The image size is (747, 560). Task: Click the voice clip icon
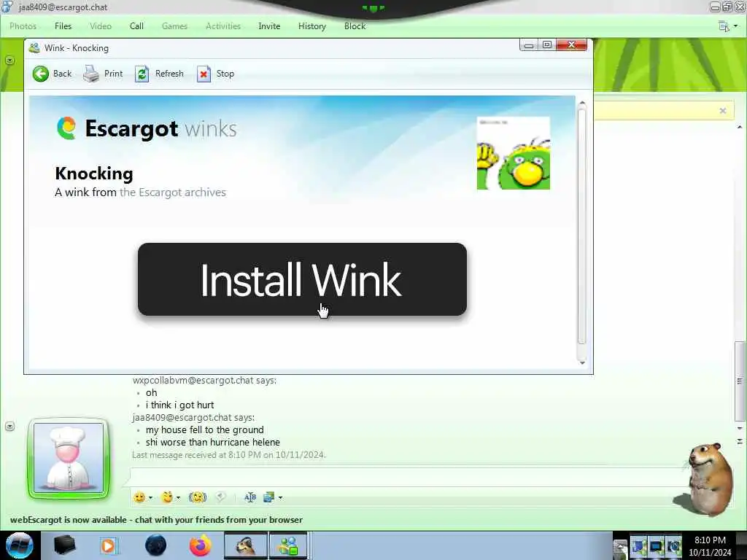(x=220, y=497)
